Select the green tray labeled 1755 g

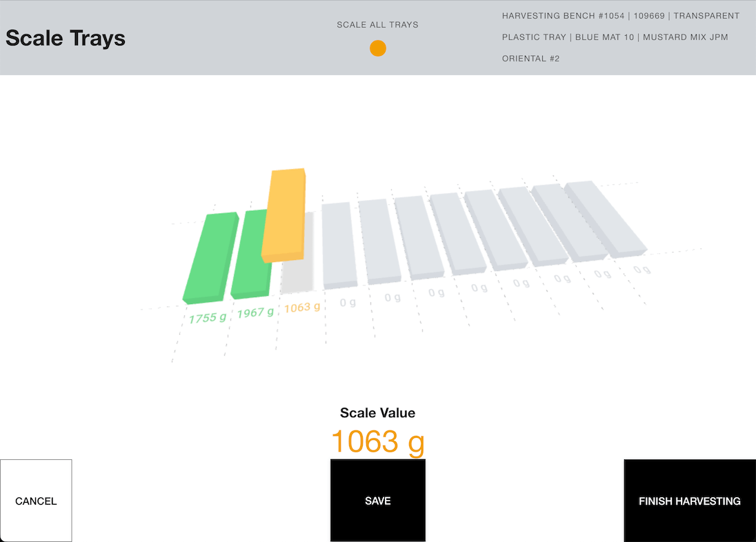click(x=210, y=258)
